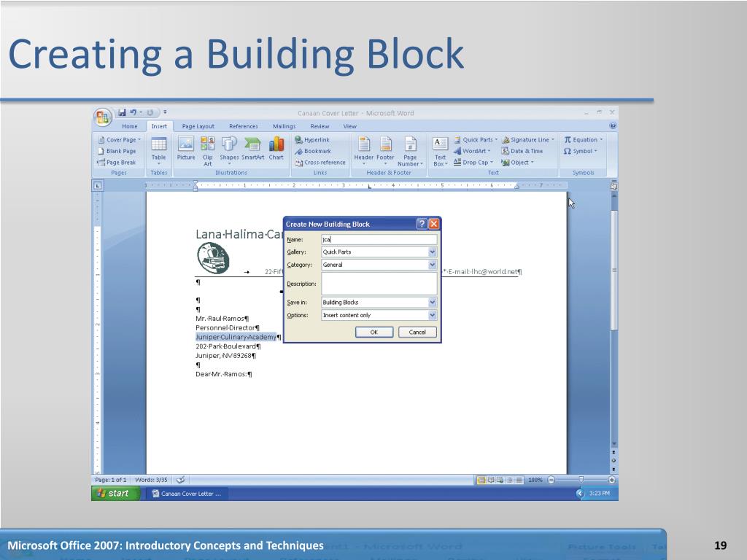Image resolution: width=747 pixels, height=560 pixels.
Task: Click the Bookmark command
Action: 312,151
